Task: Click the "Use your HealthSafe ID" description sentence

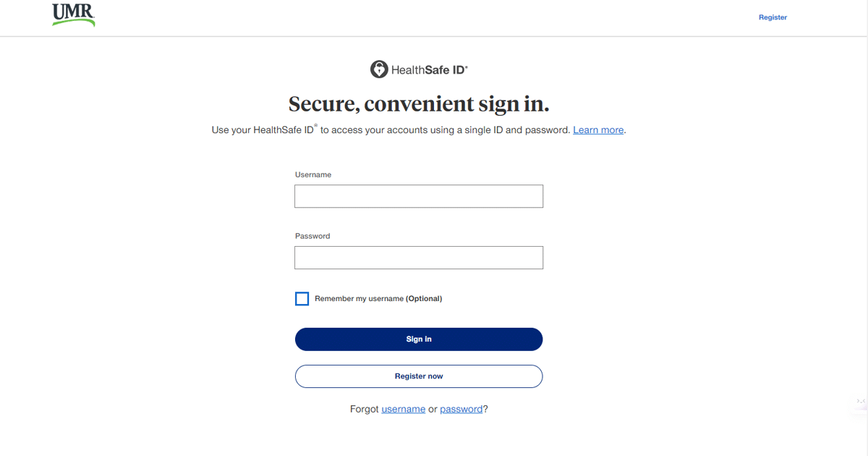Action: pos(391,130)
